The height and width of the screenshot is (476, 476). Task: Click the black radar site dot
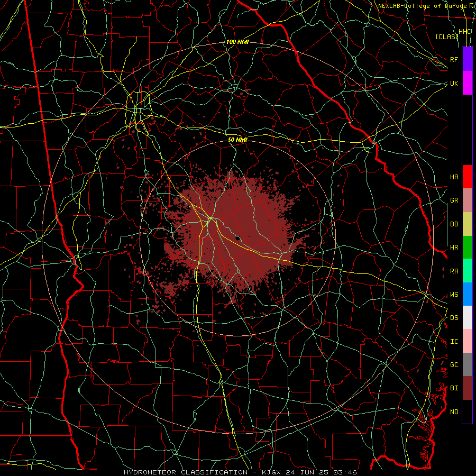click(237, 238)
